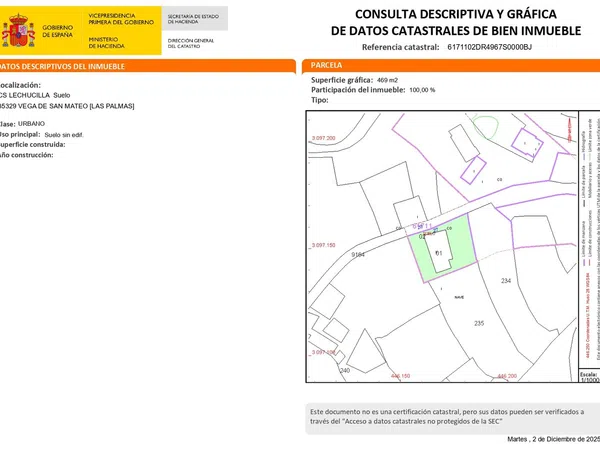Click the Año construcción label
600x450 pixels.
pos(26,155)
